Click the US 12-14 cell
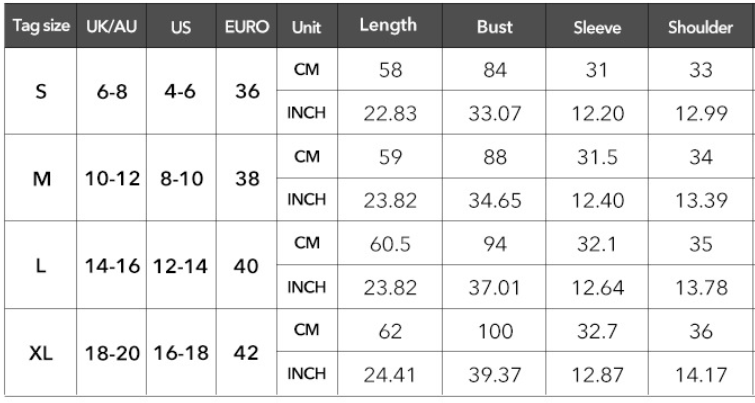The height and width of the screenshot is (403, 755). click(x=181, y=266)
